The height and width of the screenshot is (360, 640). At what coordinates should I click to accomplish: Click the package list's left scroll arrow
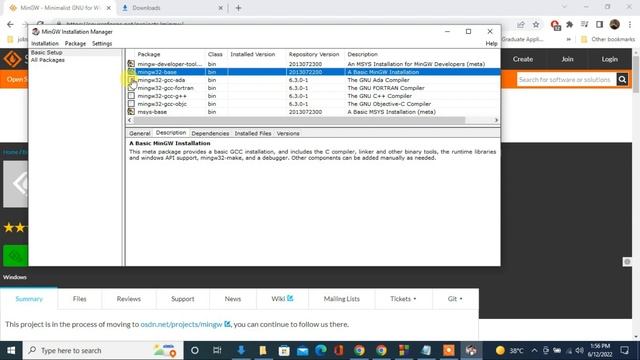point(130,120)
